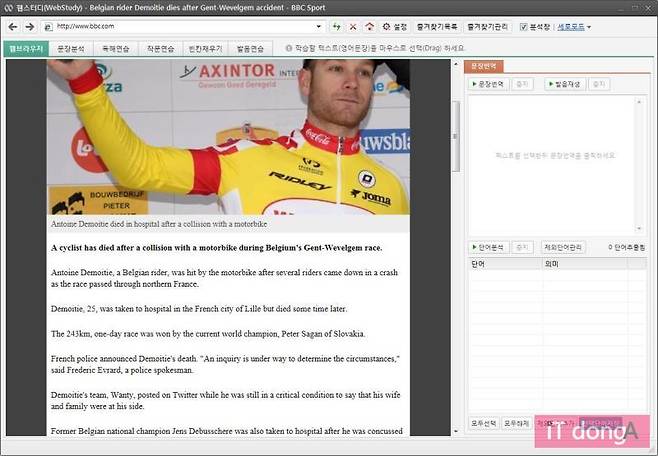Click the address bar showing http://www.bbc.com
Image resolution: width=658 pixels, height=456 pixels.
185,26
